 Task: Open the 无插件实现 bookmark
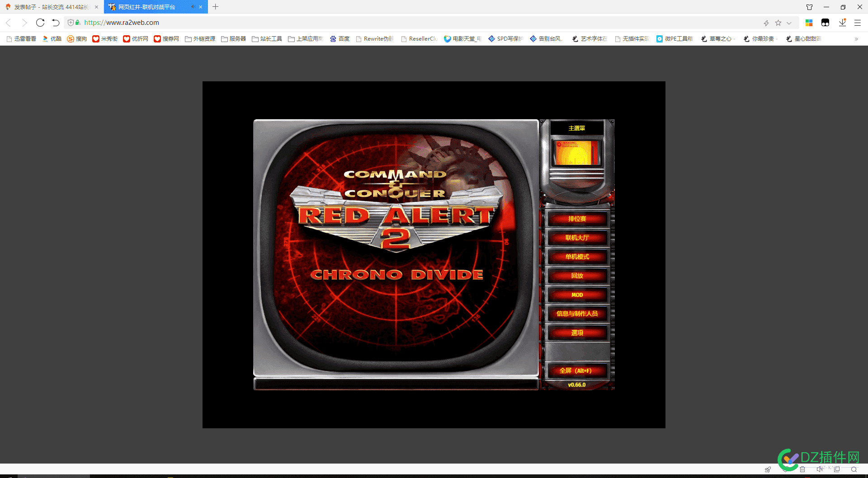(632, 39)
